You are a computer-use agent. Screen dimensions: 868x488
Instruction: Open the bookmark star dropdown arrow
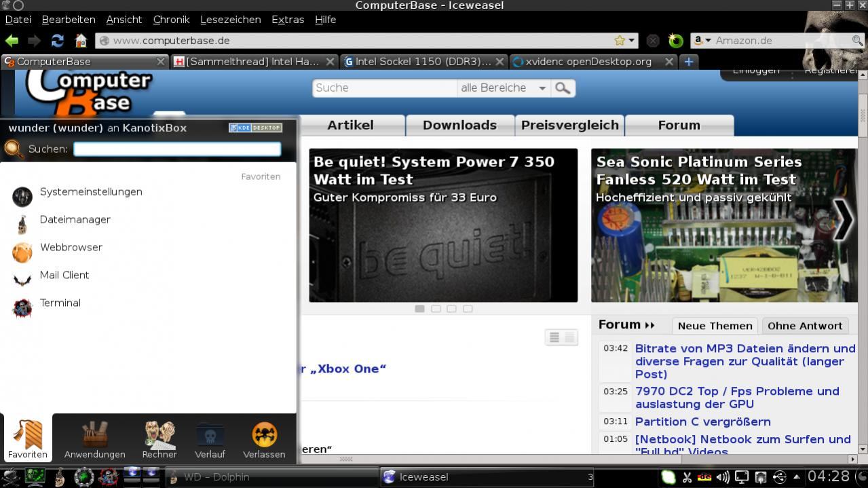(632, 41)
